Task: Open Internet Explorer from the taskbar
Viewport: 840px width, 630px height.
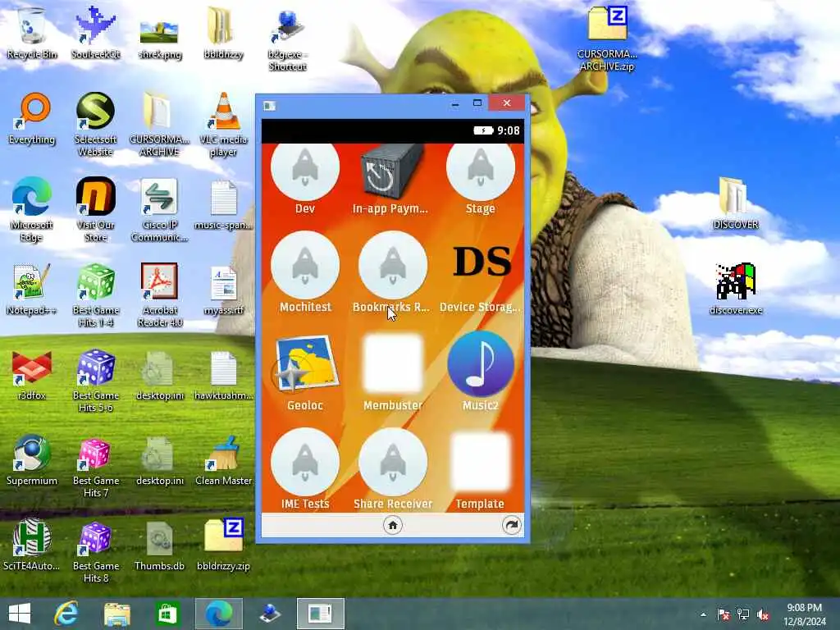Action: pyautogui.click(x=66, y=614)
